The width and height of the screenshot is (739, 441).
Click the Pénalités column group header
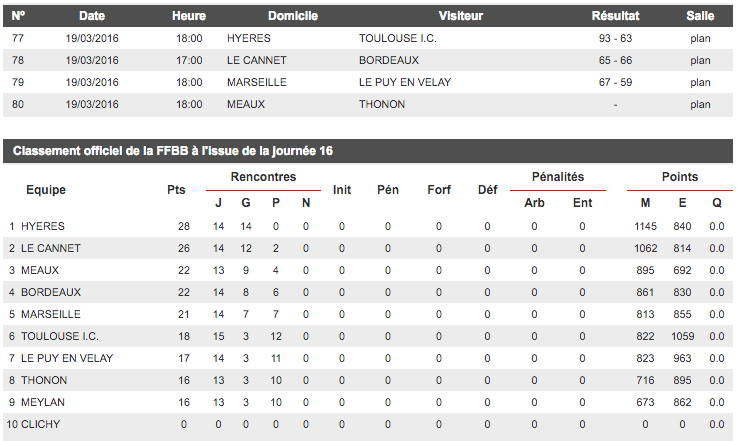(557, 177)
